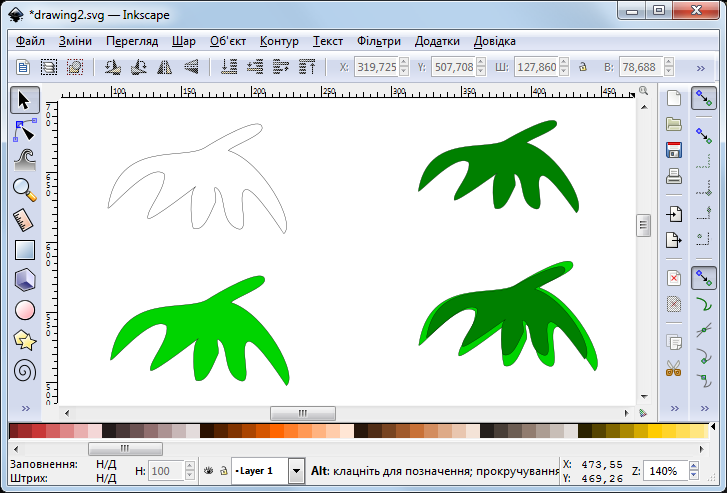
Task: Open the Фільтри menu
Action: point(378,41)
